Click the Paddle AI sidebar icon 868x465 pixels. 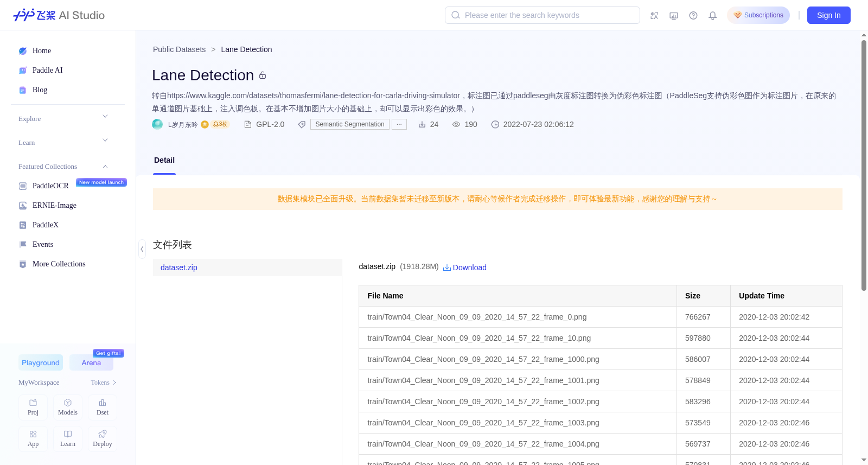23,71
